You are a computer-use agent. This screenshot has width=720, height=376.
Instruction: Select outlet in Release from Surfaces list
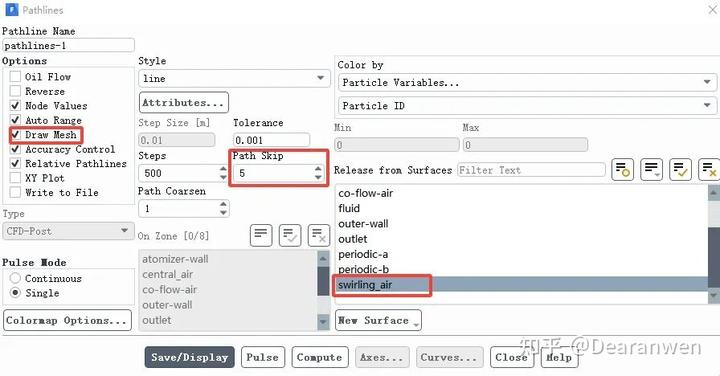click(x=521, y=239)
